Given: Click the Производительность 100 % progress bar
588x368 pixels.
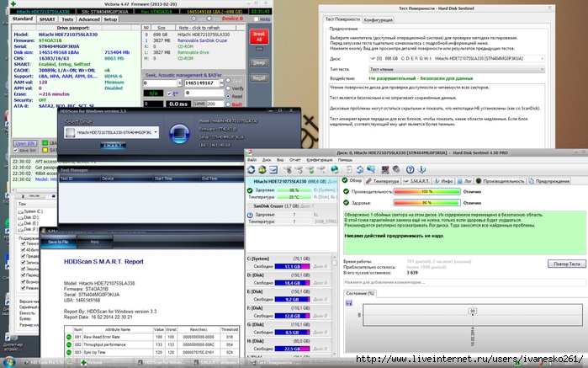Looking at the screenshot, I should [426, 191].
